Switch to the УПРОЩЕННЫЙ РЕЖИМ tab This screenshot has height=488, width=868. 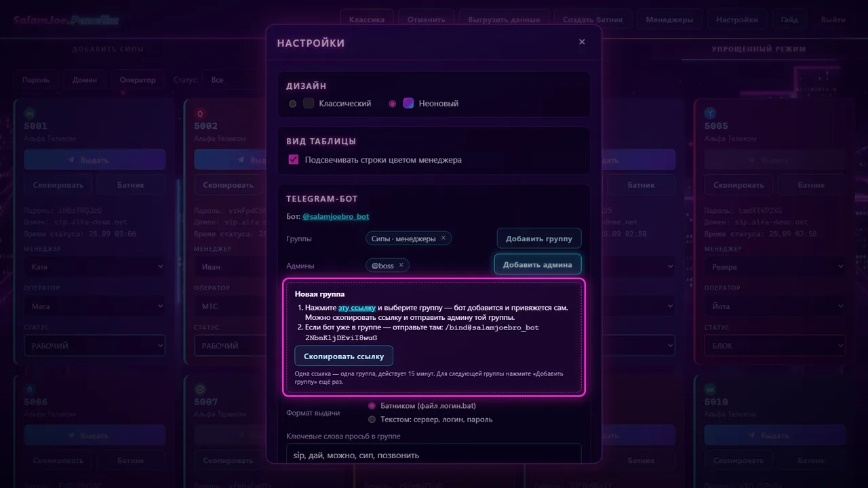tap(759, 49)
